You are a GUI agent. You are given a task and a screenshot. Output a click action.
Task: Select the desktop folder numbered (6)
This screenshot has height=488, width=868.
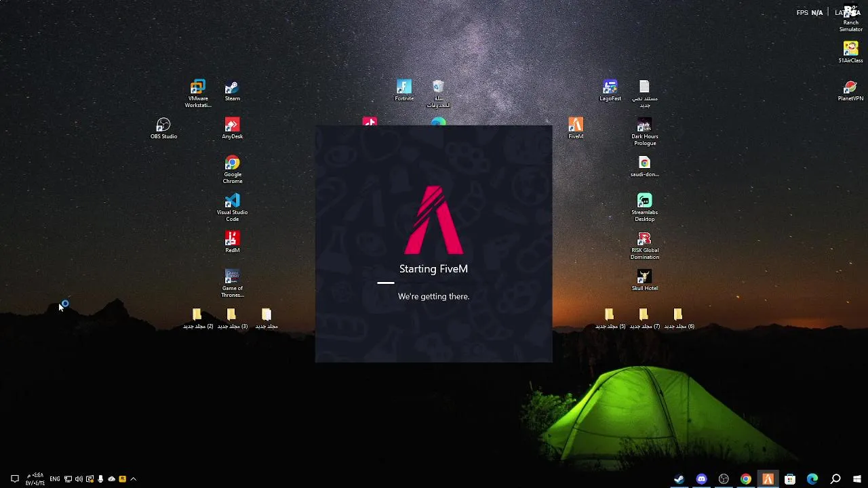[679, 319]
